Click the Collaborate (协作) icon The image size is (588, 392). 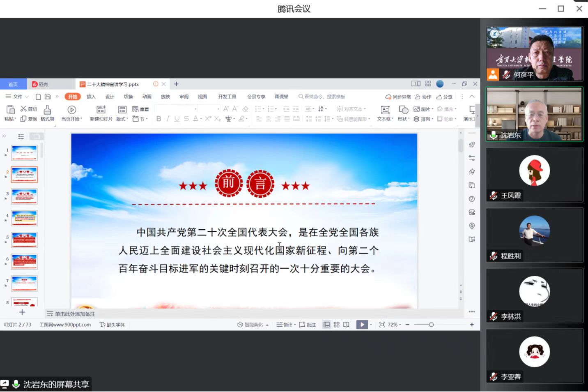[423, 97]
